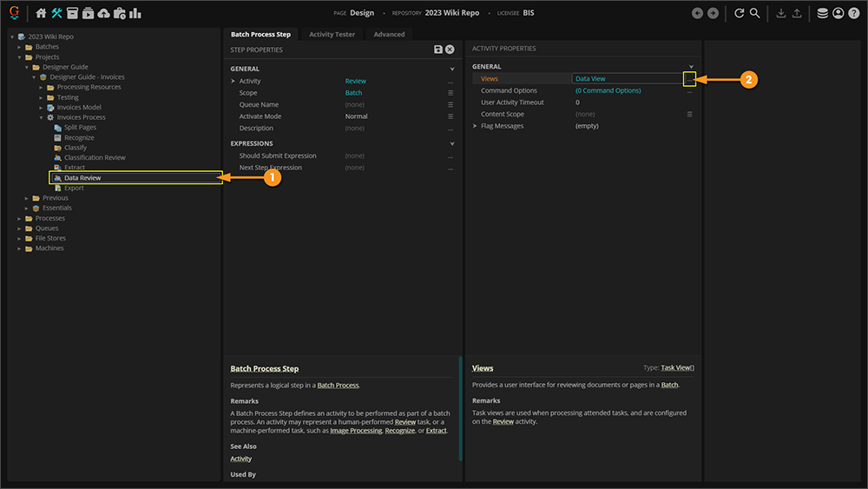
Task: Collapse the Expressions section in Step Properties
Action: tap(451, 143)
